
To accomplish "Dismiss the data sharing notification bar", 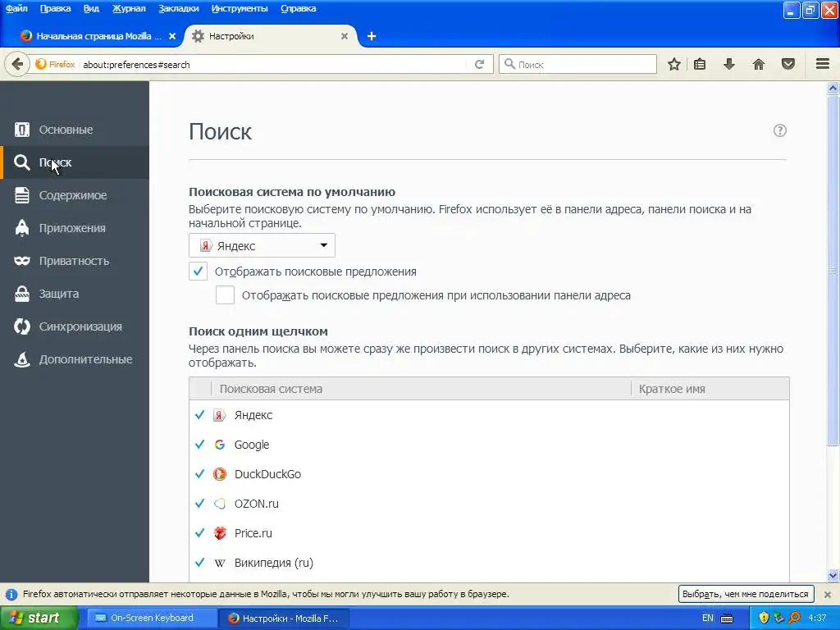I will pyautogui.click(x=828, y=594).
